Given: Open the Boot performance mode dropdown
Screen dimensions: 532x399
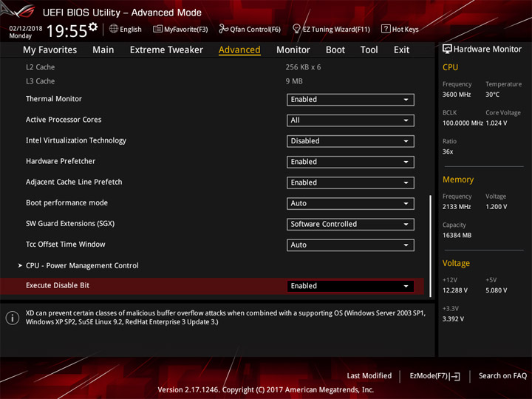Looking at the screenshot, I should coord(350,203).
